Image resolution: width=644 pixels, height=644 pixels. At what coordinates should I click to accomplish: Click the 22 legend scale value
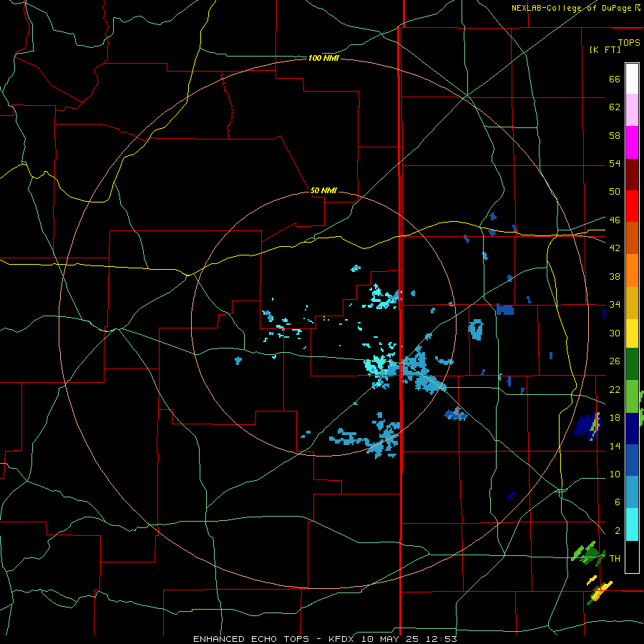[x=615, y=389]
